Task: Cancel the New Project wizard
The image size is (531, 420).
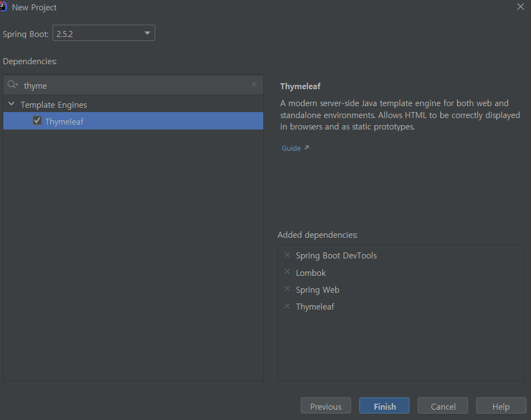Action: [x=443, y=406]
